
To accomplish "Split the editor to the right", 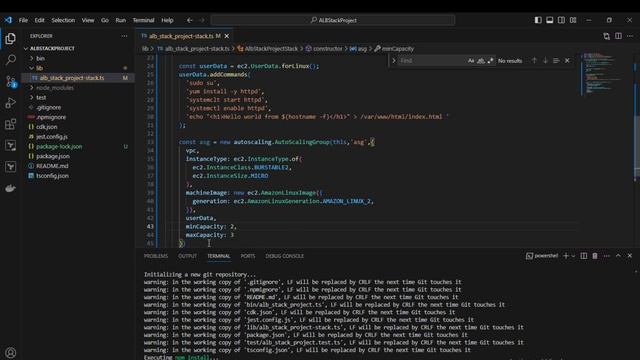I will point(618,36).
